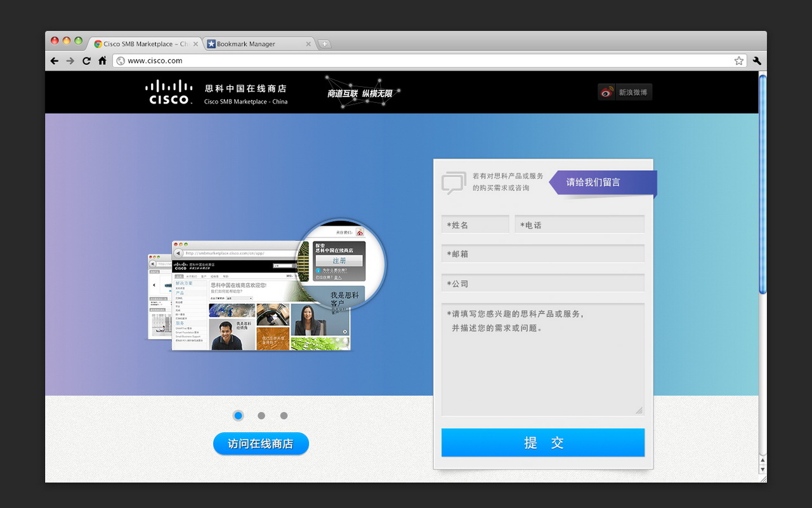This screenshot has height=508, width=812.
Task: Focus the *姓名 name field
Action: pyautogui.click(x=475, y=224)
